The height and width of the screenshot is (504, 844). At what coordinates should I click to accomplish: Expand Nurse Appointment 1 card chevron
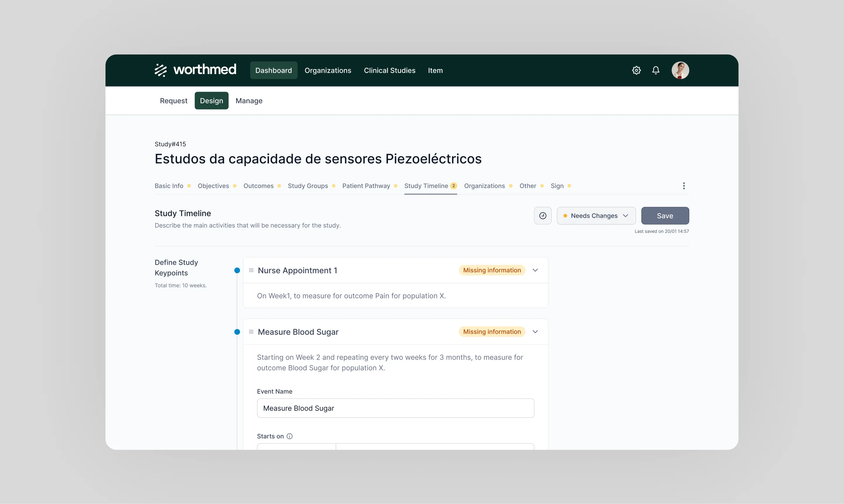pos(535,270)
